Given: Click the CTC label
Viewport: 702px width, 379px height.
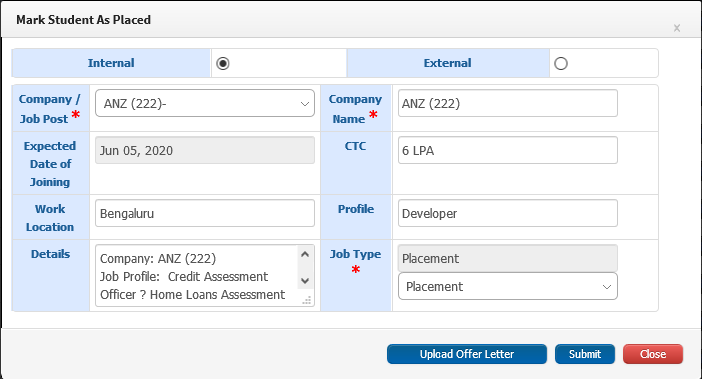Looking at the screenshot, I should pyautogui.click(x=355, y=146).
